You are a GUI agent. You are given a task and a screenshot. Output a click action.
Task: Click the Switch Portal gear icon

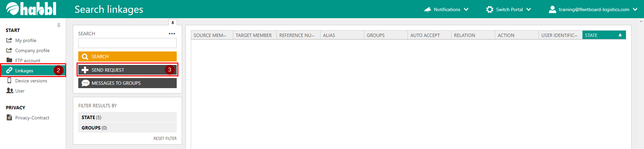pos(489,9)
